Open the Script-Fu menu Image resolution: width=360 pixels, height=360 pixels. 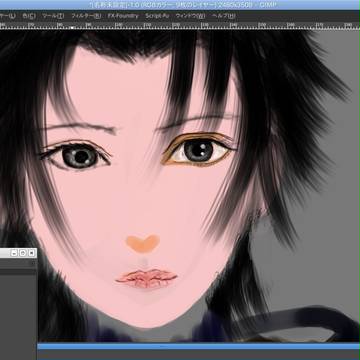pos(157,16)
